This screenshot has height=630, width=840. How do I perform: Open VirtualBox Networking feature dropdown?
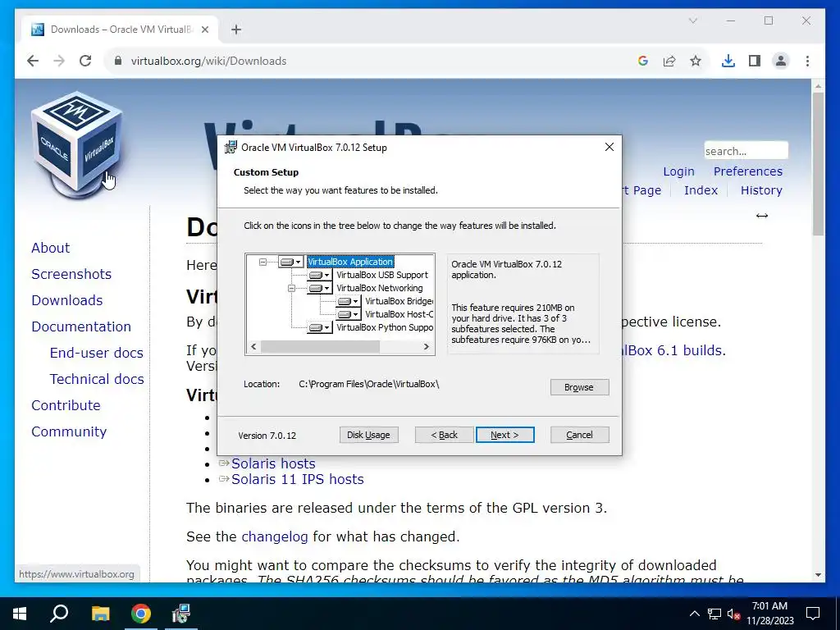[319, 288]
